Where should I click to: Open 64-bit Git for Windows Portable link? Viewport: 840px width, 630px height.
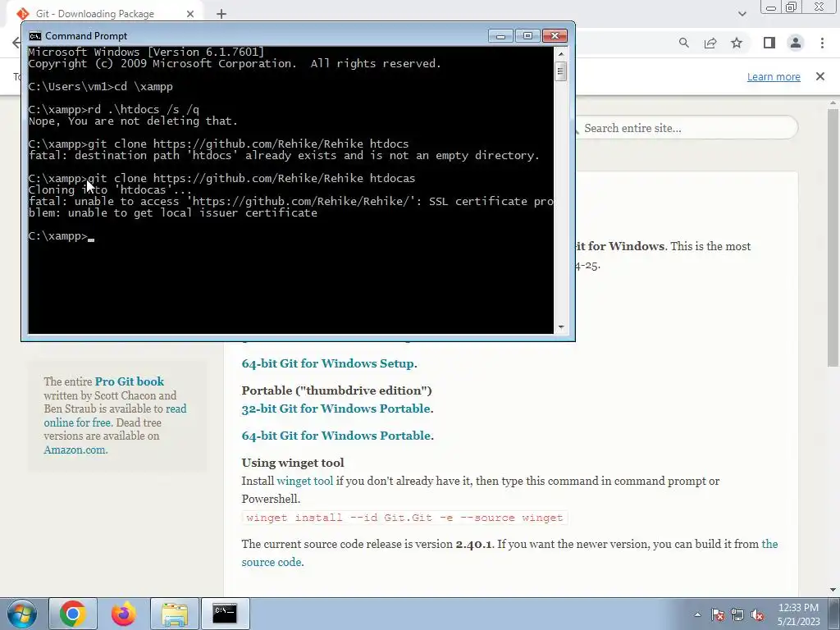336,436
